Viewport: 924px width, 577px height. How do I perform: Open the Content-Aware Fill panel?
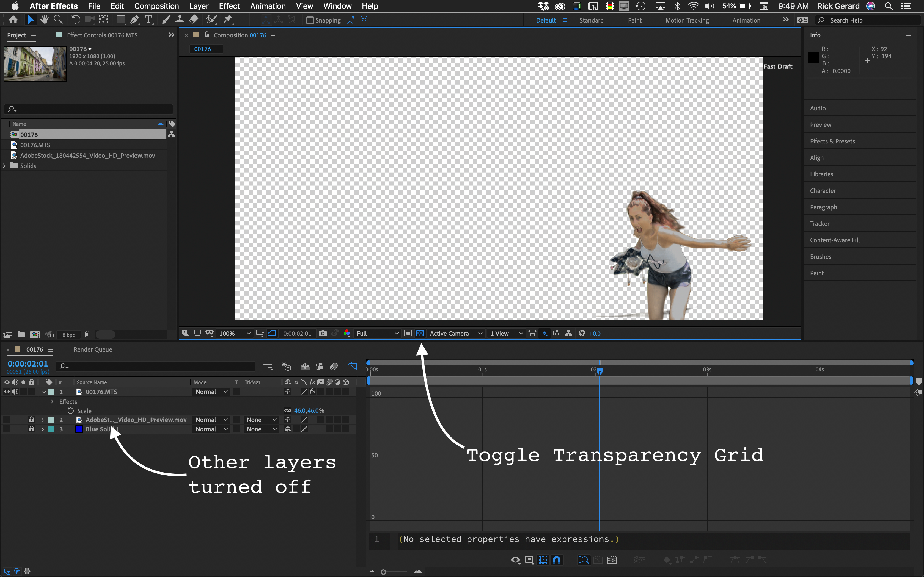pyautogui.click(x=835, y=240)
